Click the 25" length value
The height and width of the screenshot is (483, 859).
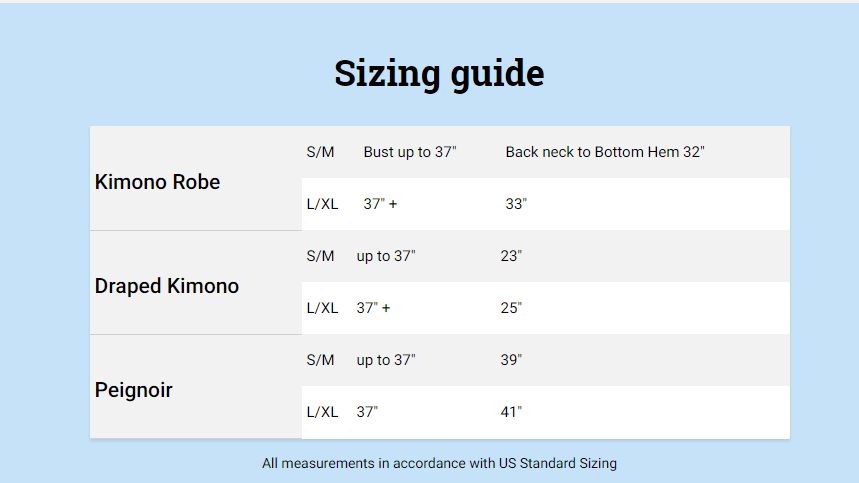coord(511,308)
